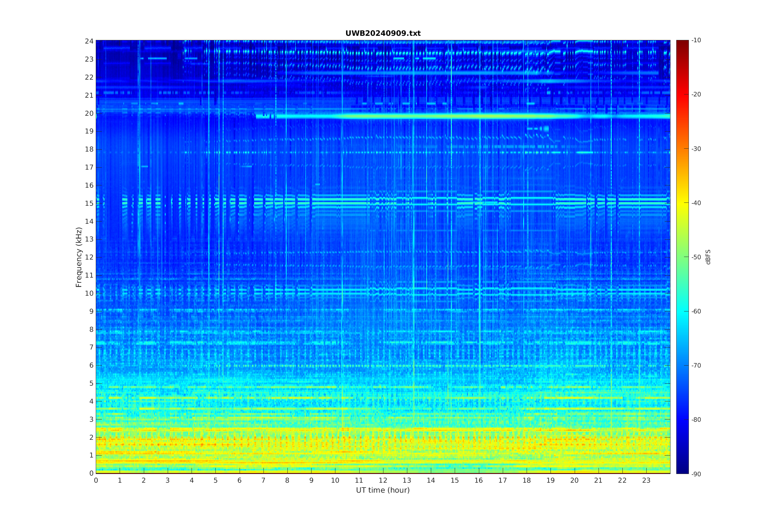The width and height of the screenshot is (774, 532).
Task: Click the red region of the colorbar
Action: (x=682, y=95)
